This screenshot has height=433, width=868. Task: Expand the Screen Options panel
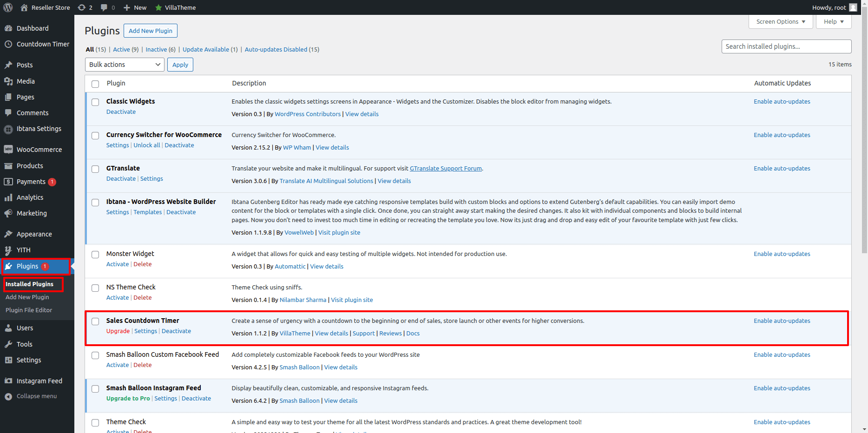click(x=781, y=22)
